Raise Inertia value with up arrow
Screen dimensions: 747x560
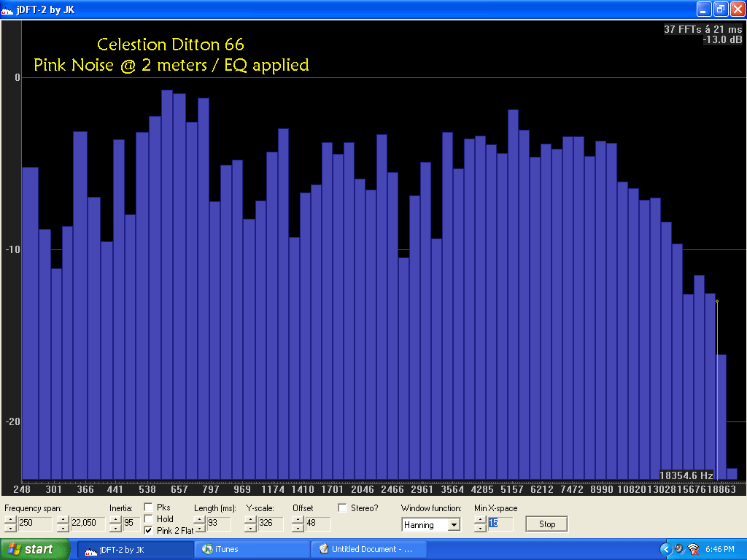(115, 520)
